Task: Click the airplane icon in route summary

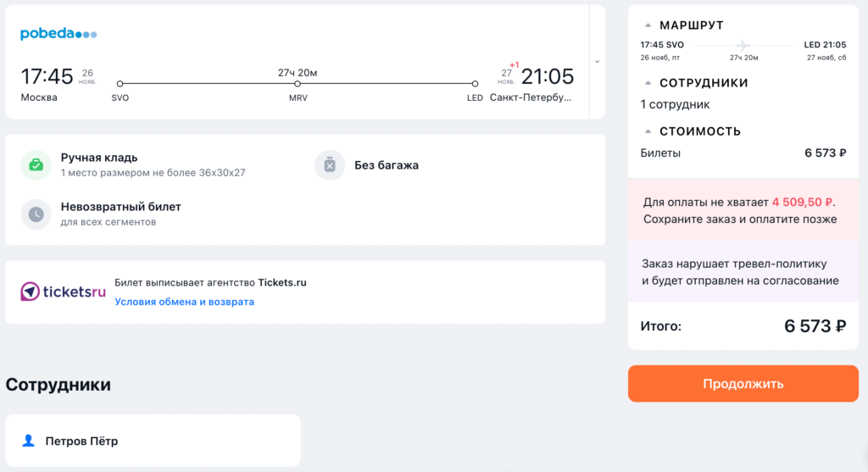Action: (743, 46)
